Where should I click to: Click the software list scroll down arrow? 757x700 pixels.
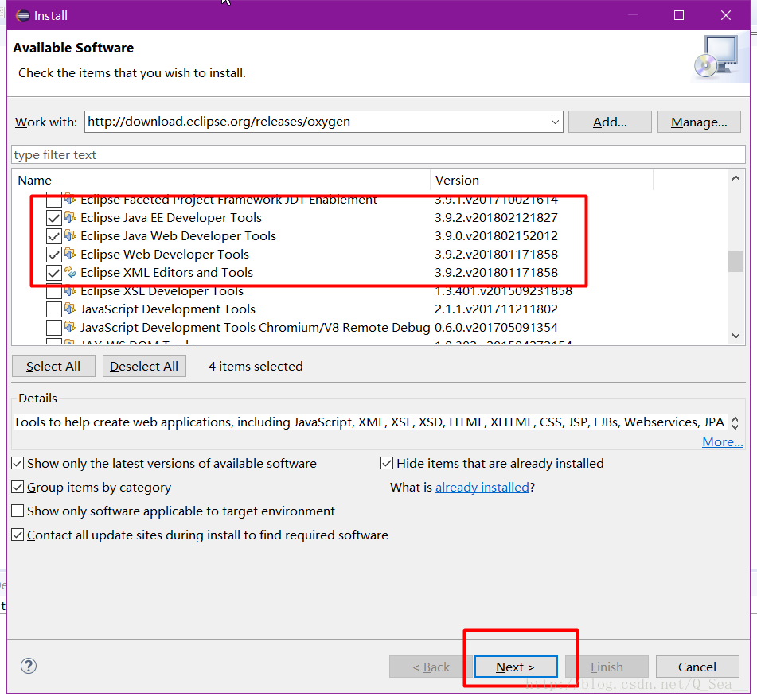[x=736, y=336]
